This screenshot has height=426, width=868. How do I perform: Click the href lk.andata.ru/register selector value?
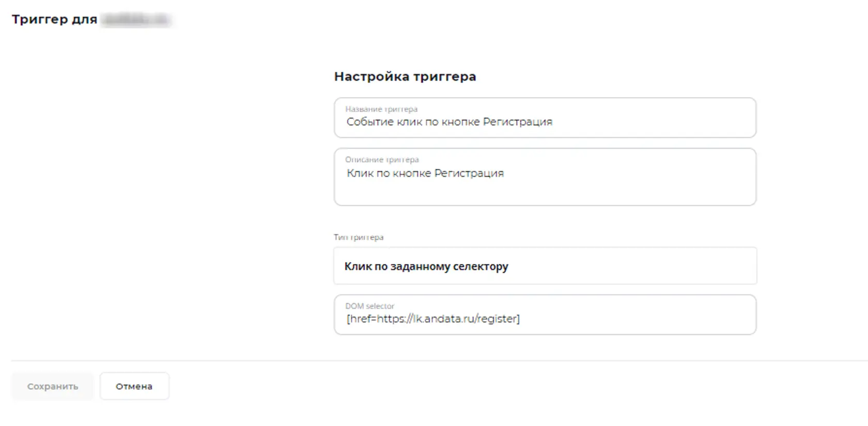(433, 319)
